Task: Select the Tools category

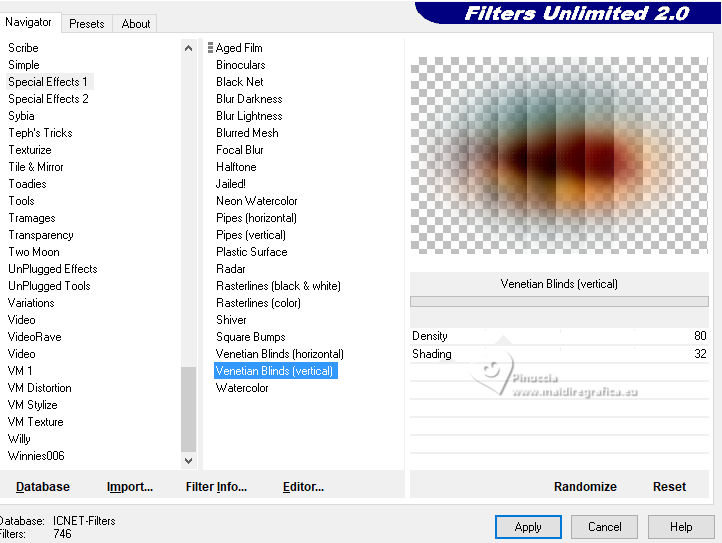Action: [21, 201]
